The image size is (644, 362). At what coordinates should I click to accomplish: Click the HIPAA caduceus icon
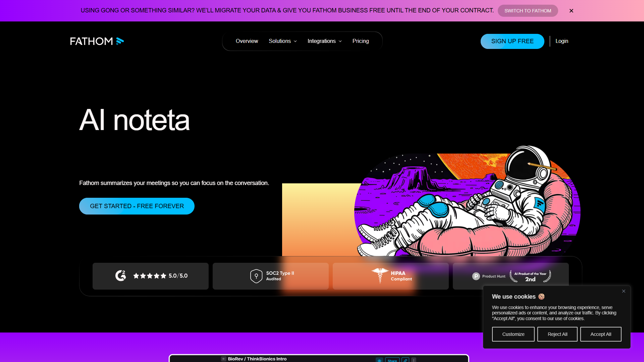coord(380,276)
